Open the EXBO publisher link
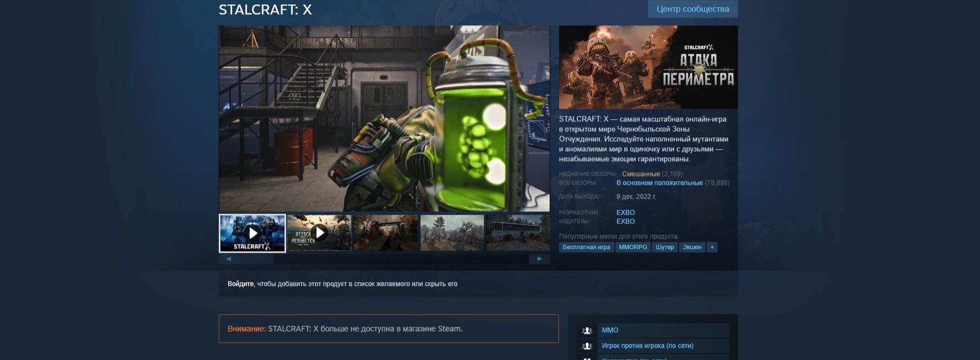 625,221
